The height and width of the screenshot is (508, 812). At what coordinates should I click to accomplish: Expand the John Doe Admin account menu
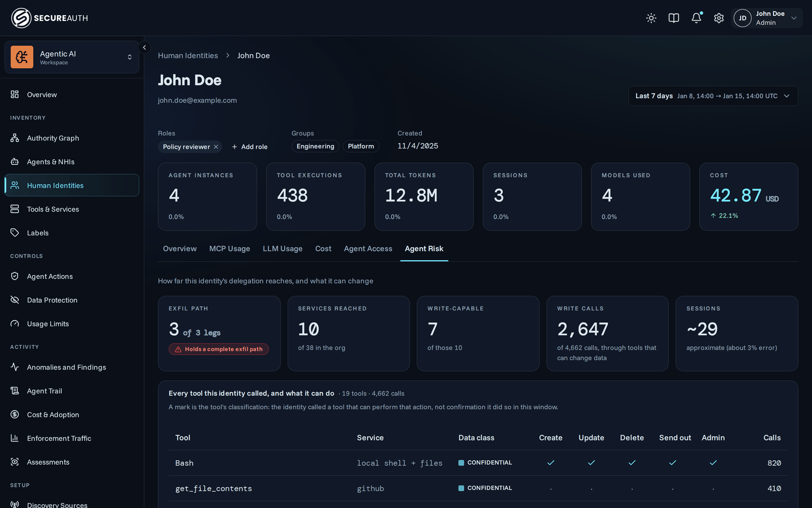click(767, 18)
